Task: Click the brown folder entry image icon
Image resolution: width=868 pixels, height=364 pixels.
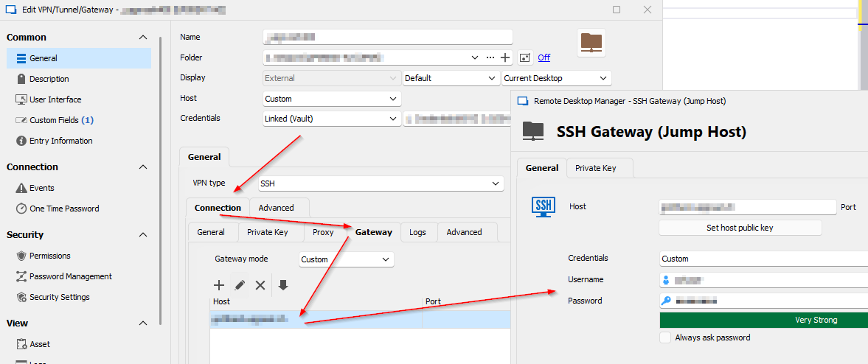Action: [x=591, y=43]
